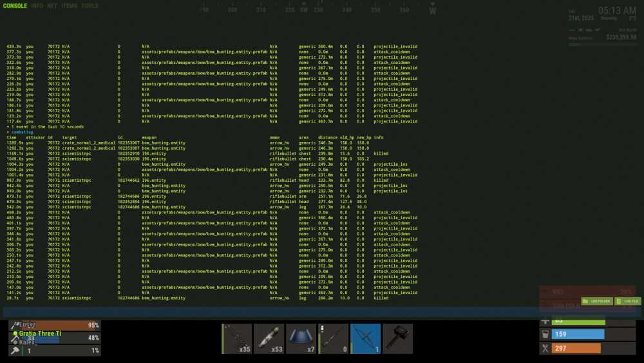Select the CONSOLE tab
644x363 pixels.
15,6
